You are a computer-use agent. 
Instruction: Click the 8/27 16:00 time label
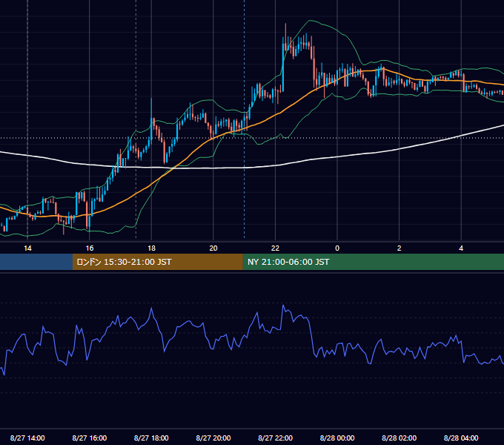[x=90, y=438]
